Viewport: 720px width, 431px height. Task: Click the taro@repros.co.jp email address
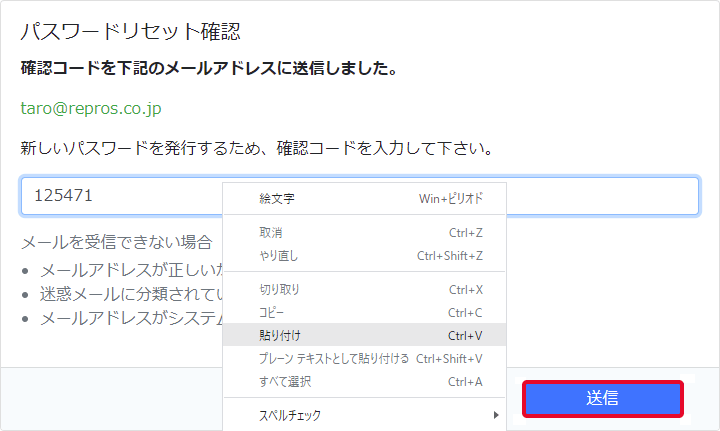point(91,107)
